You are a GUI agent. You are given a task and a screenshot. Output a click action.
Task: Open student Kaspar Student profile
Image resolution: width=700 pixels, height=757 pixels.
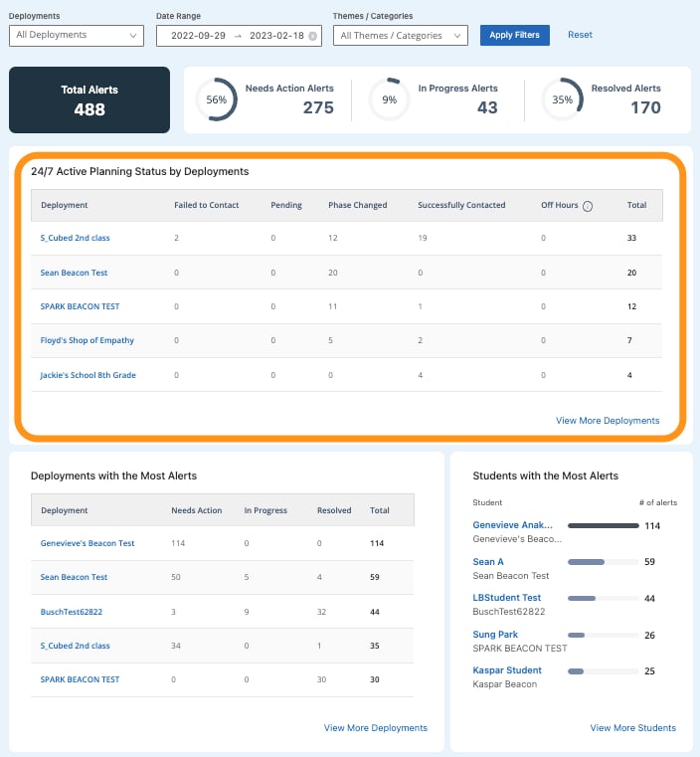[507, 670]
